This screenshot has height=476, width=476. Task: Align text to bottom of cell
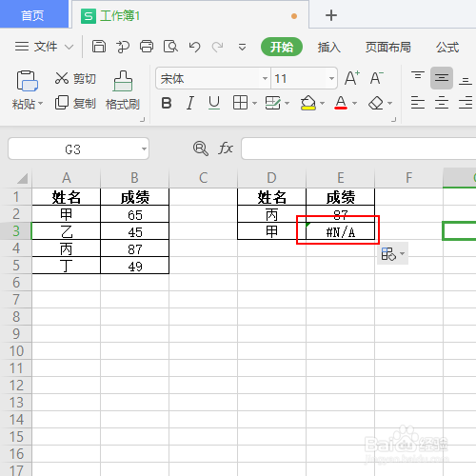pyautogui.click(x=466, y=81)
